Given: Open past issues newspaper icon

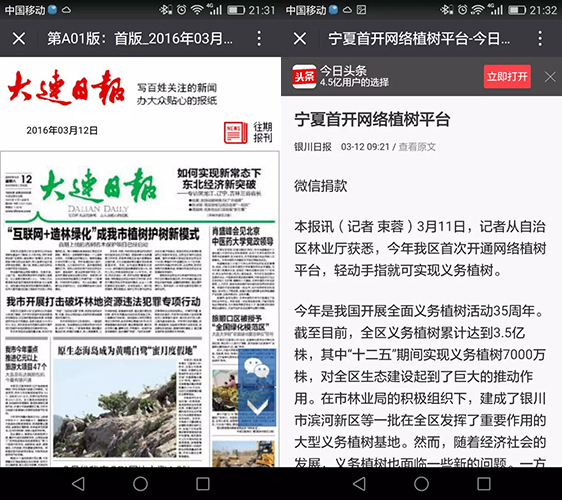Looking at the screenshot, I should (235, 133).
